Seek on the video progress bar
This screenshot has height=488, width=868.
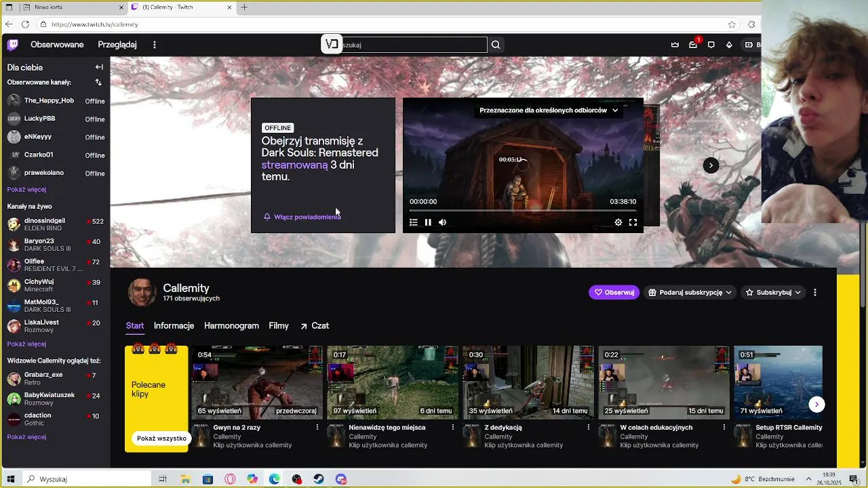[523, 211]
